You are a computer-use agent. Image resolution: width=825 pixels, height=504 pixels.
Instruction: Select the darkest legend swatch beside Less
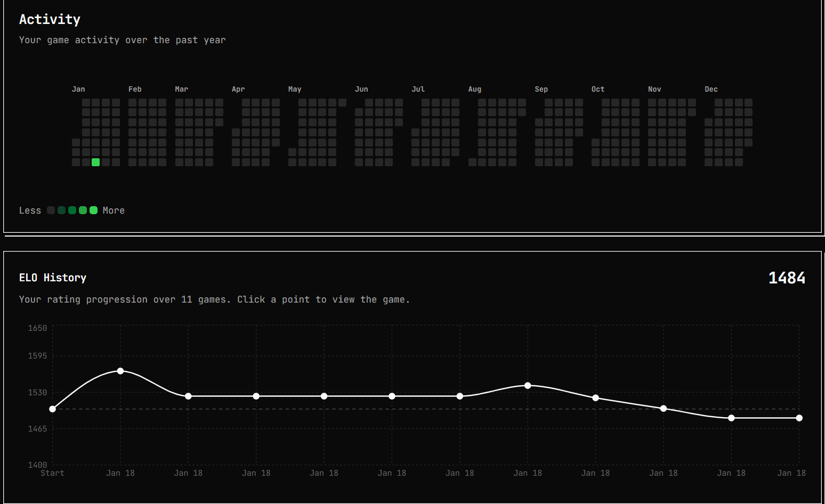(x=51, y=210)
